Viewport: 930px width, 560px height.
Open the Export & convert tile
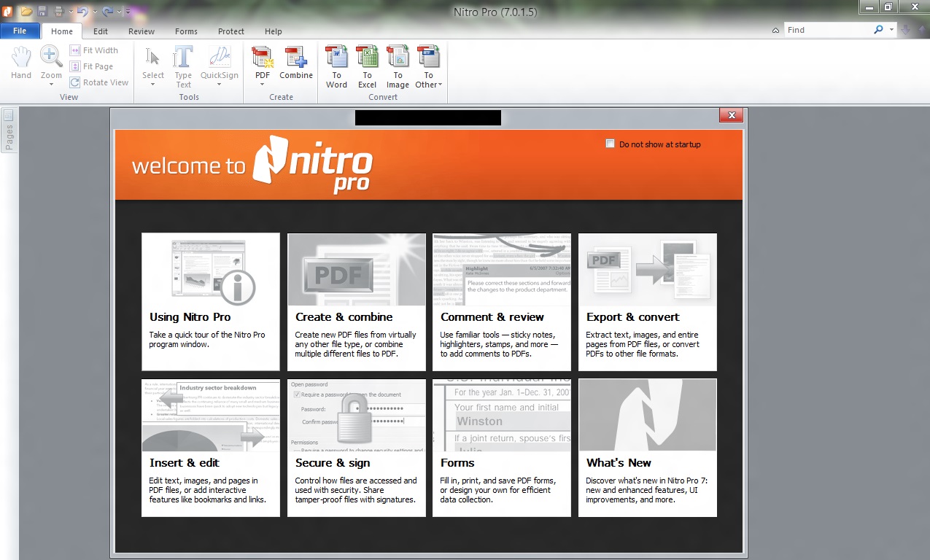click(x=648, y=302)
